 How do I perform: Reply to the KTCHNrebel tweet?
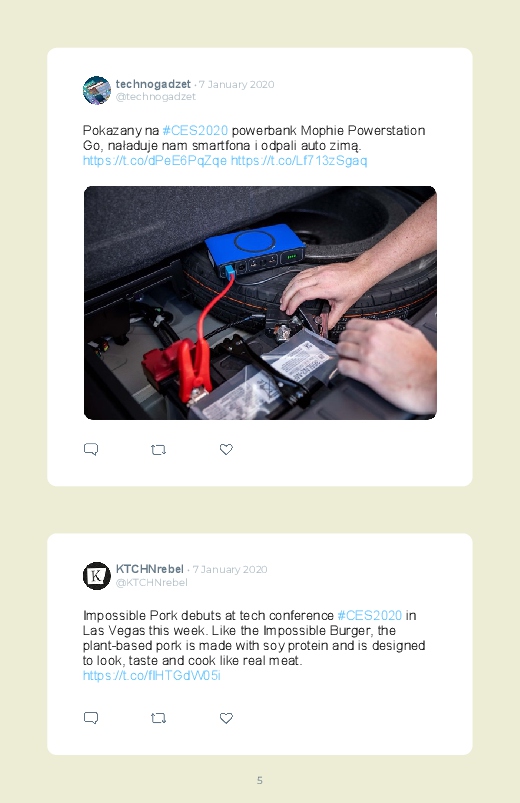click(x=91, y=718)
